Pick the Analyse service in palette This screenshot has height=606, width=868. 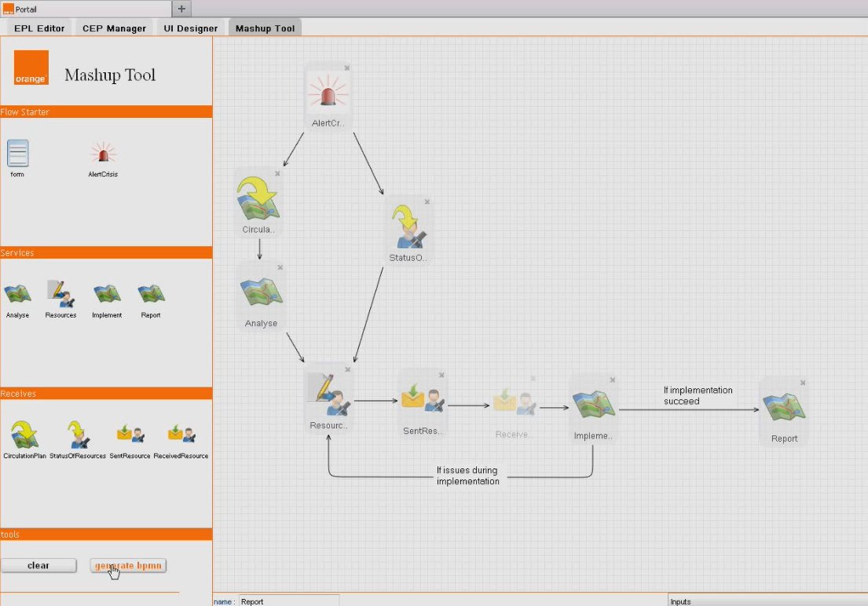pos(18,294)
